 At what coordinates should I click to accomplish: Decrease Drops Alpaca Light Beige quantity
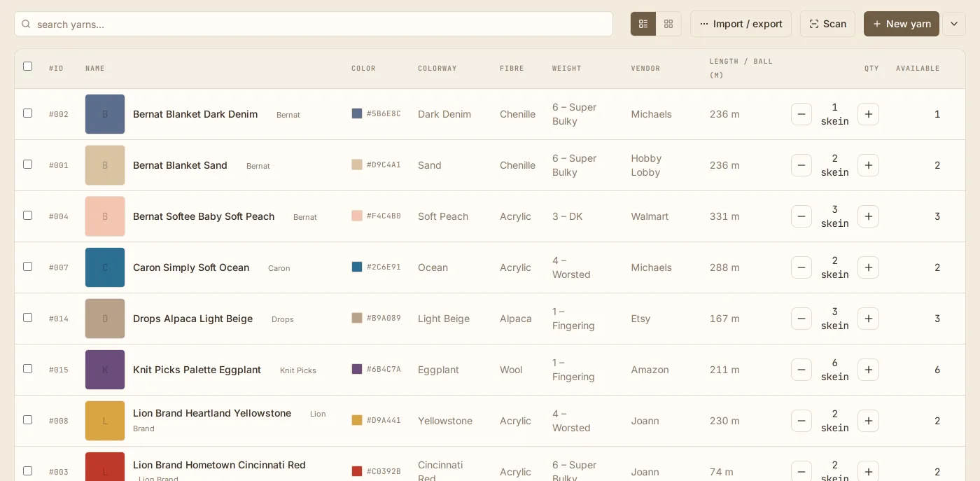[801, 319]
